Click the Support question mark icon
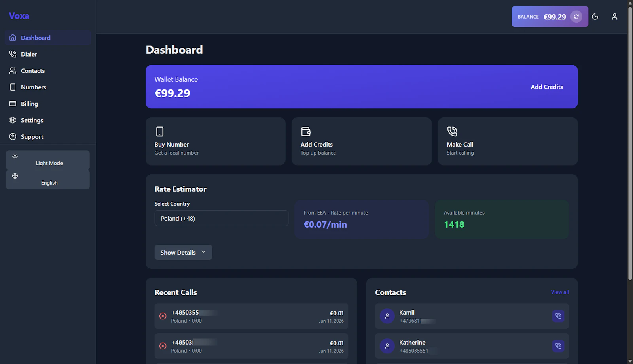This screenshot has height=364, width=633. (x=13, y=137)
